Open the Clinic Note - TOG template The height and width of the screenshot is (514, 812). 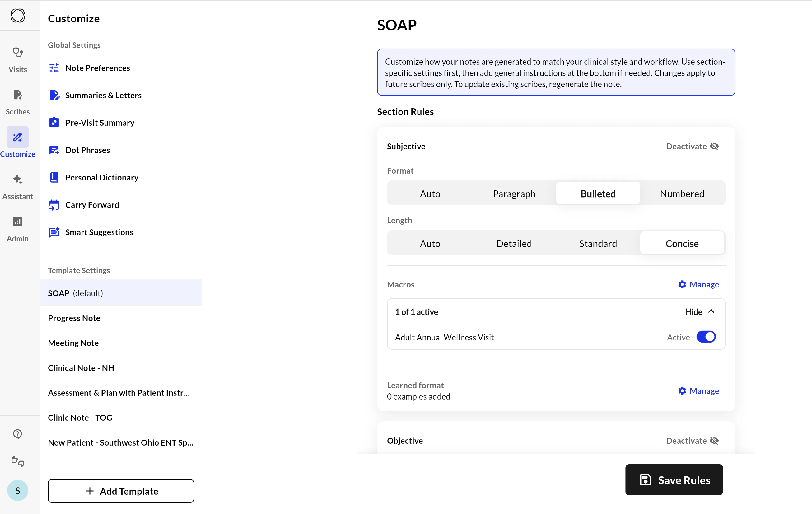click(80, 418)
